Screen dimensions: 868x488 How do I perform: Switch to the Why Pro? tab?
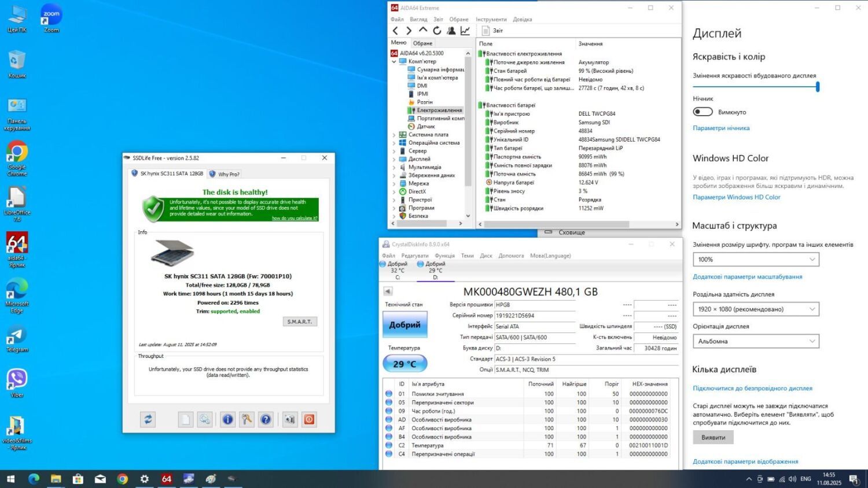pos(225,174)
